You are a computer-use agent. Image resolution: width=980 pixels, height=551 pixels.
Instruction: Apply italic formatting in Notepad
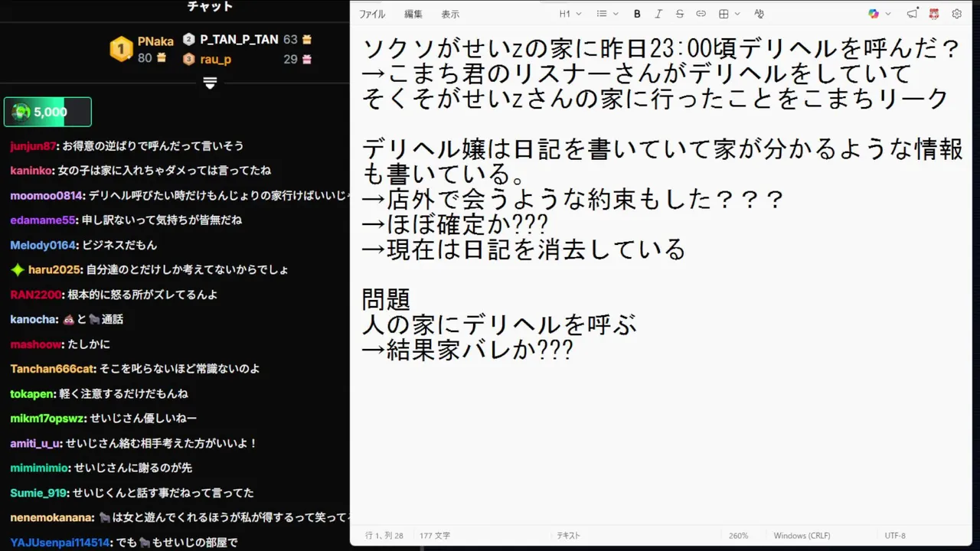pos(658,14)
